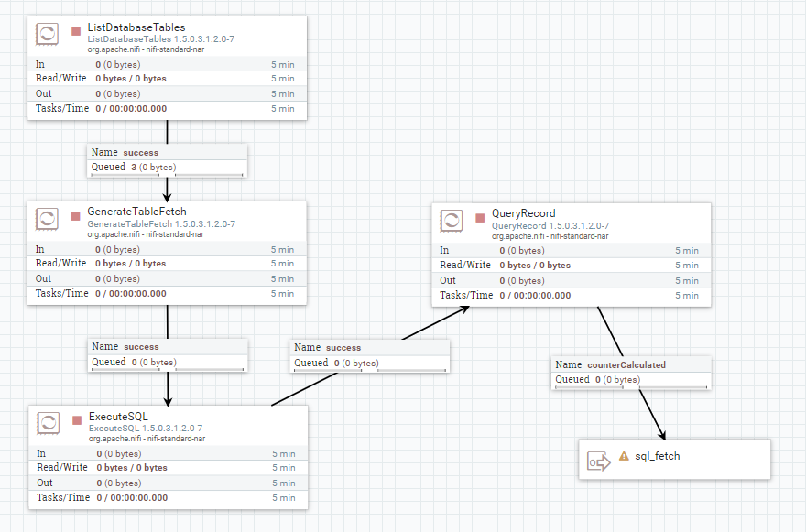Click the stopped status square on ExecuteSQL
The height and width of the screenshot is (532, 806).
(x=77, y=420)
